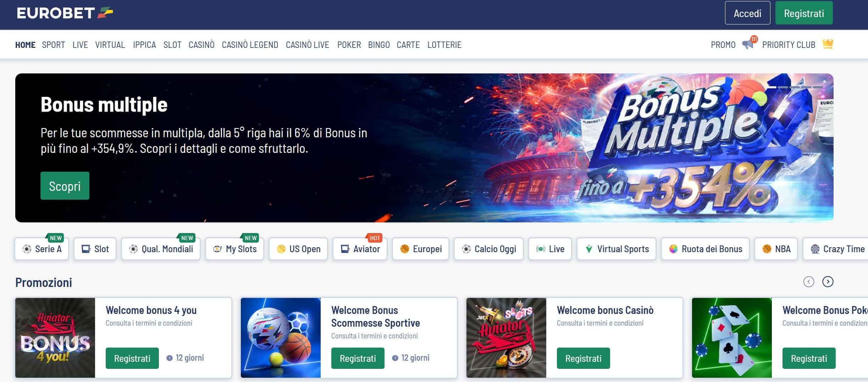868x382 pixels.
Task: Open the SPORT section
Action: click(x=54, y=45)
